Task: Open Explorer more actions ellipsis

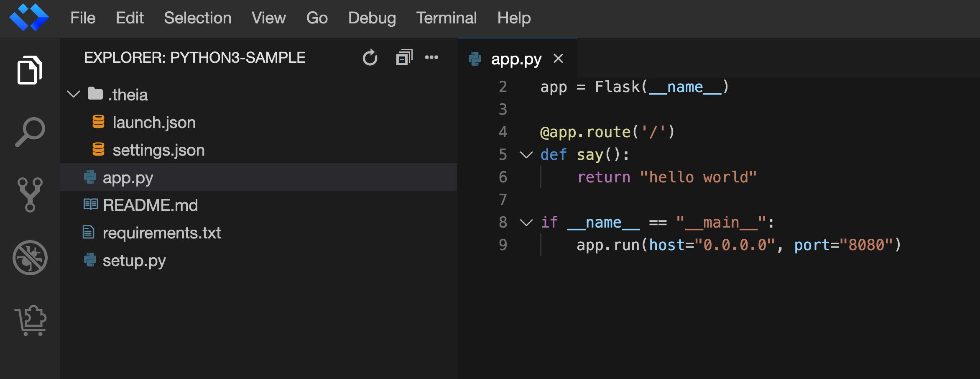Action: (431, 58)
